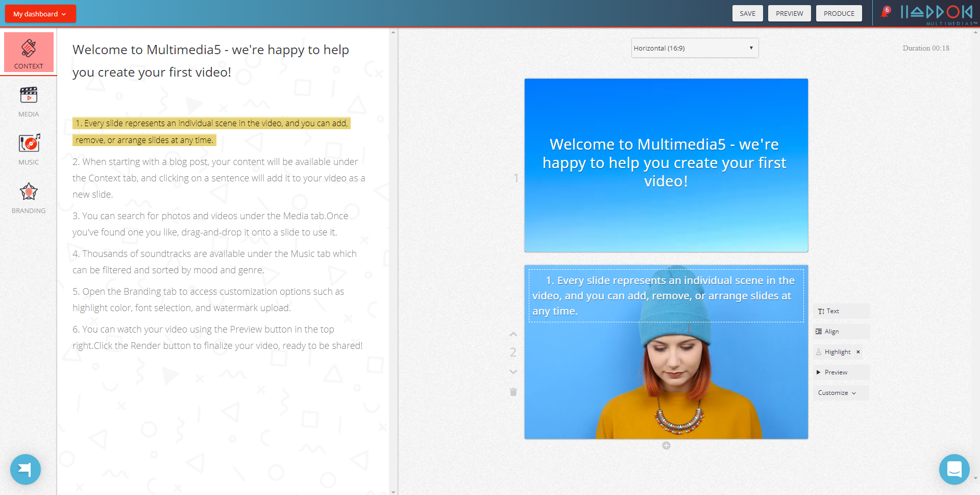Screen dimensions: 980x495
Task: Switch to the Branding tab
Action: tap(29, 198)
